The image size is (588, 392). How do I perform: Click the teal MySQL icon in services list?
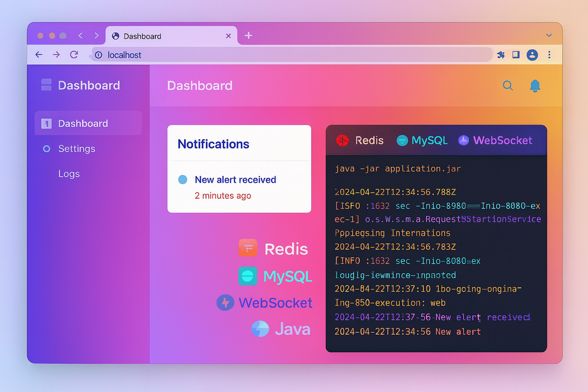point(248,276)
